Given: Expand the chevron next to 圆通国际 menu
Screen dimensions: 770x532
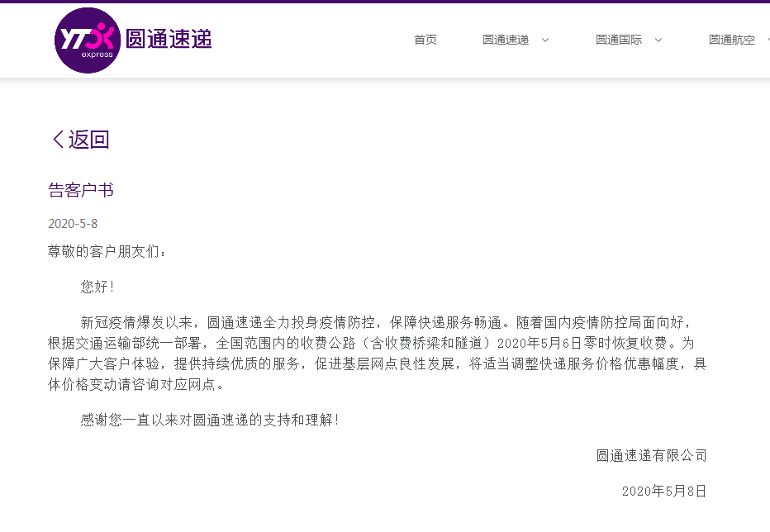Looking at the screenshot, I should click(x=658, y=40).
